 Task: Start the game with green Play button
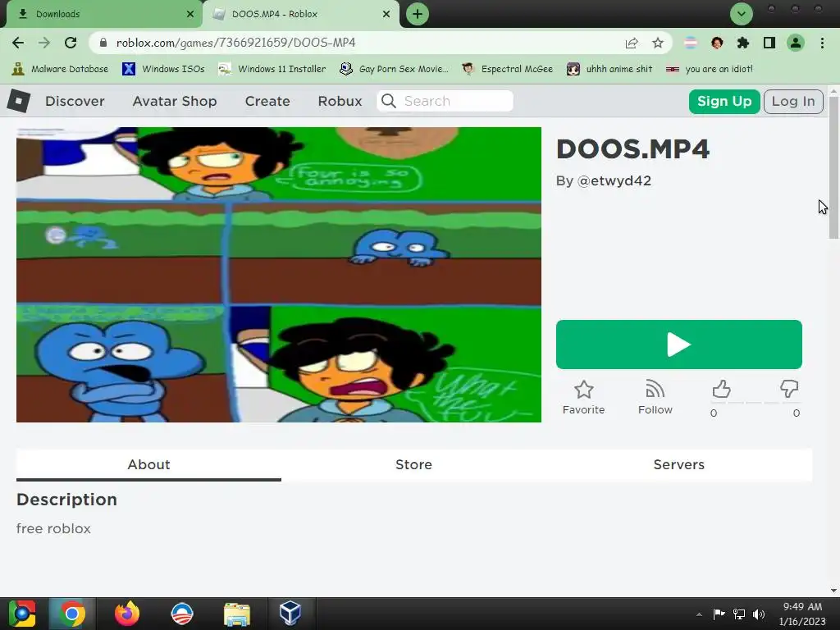coord(678,345)
